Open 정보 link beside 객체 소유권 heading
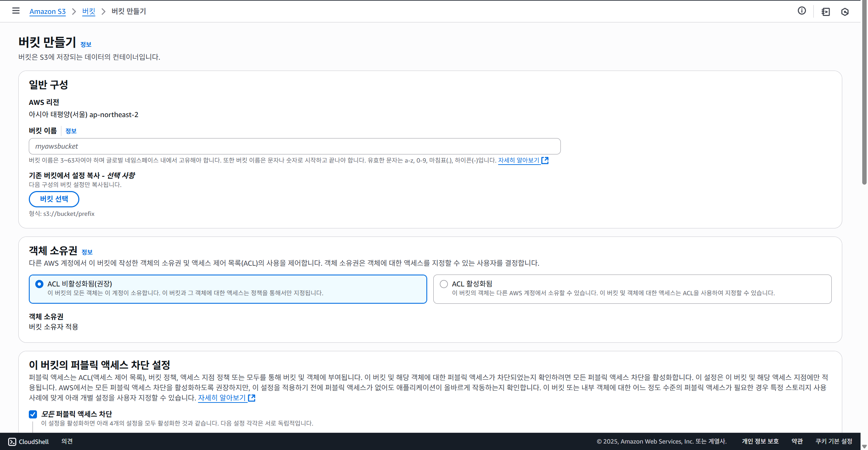The image size is (868, 450). pos(87,252)
